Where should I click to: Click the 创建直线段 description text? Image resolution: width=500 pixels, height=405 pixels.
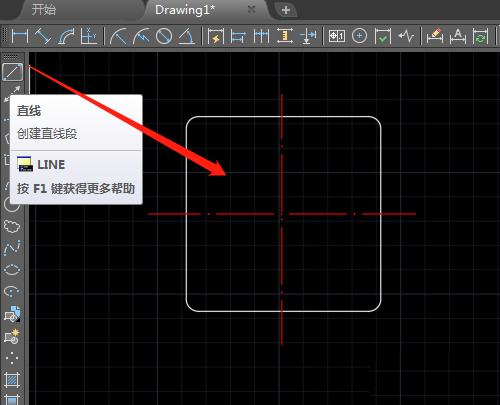[47, 134]
